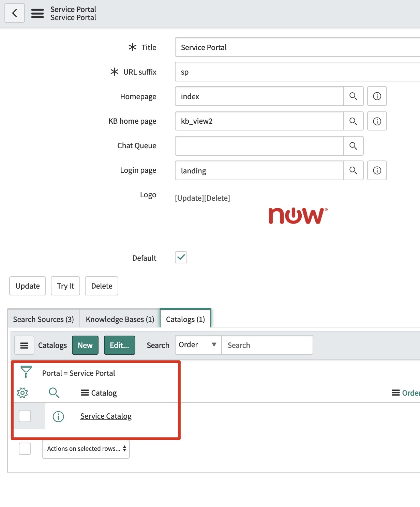Open Order column options menu icon
The height and width of the screenshot is (507, 420).
point(396,393)
